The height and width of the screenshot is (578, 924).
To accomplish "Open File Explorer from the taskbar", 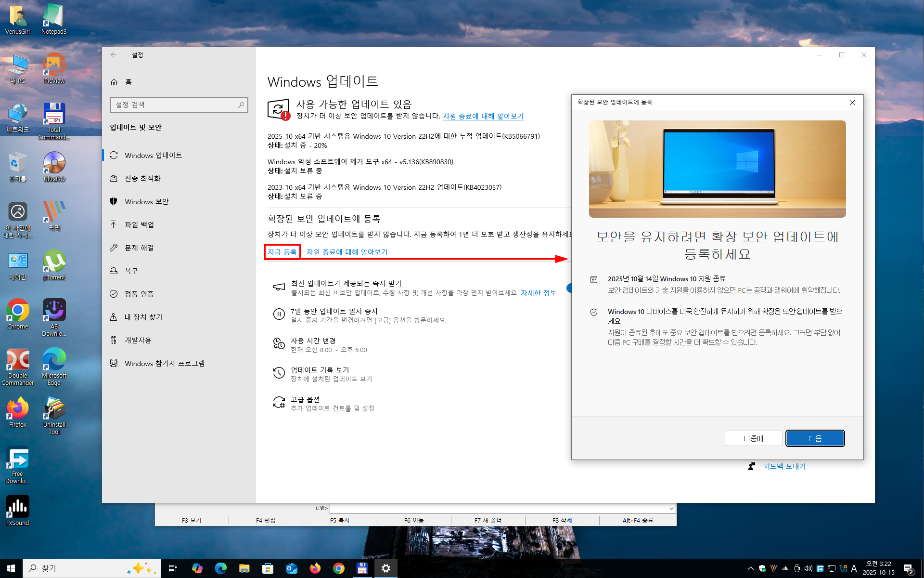I will (x=244, y=568).
